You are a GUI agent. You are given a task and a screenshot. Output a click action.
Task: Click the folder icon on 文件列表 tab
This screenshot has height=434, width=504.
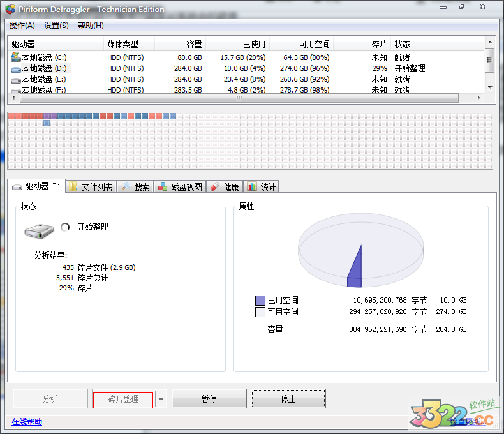click(x=73, y=186)
